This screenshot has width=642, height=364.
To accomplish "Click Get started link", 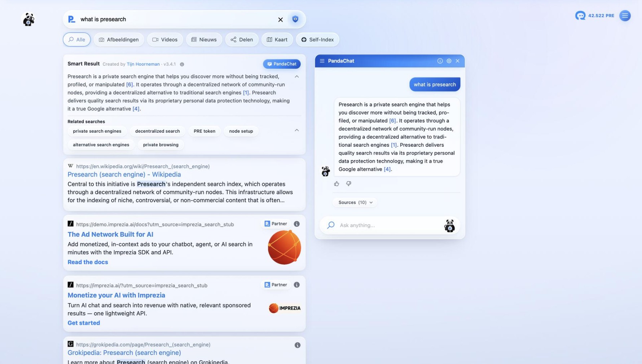I will point(84,323).
